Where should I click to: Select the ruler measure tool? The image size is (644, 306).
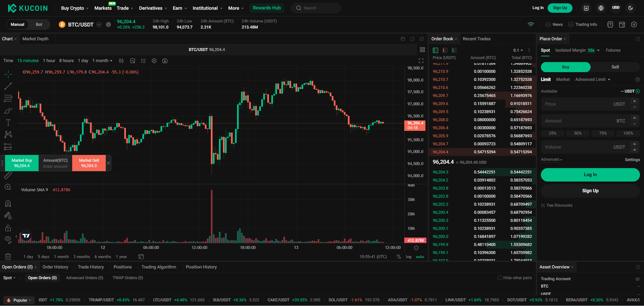click(x=8, y=175)
